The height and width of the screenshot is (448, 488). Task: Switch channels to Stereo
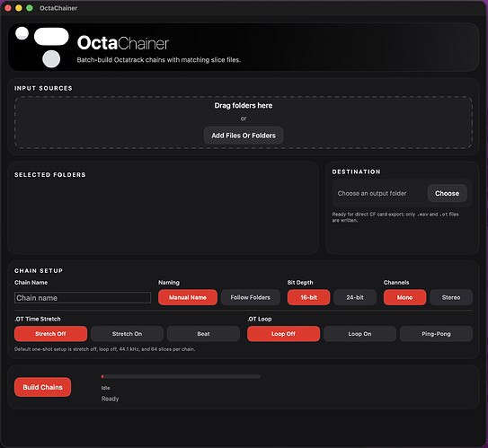tap(451, 297)
